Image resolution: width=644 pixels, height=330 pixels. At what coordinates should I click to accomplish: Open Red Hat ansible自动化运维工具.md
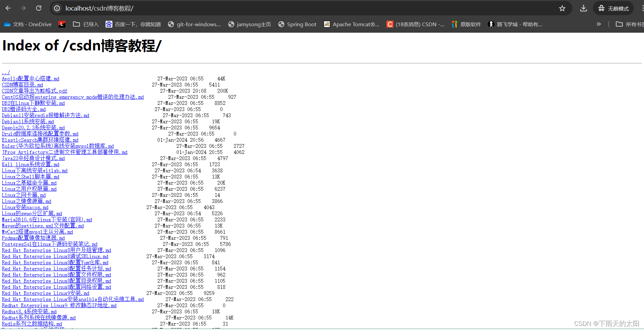(73, 299)
